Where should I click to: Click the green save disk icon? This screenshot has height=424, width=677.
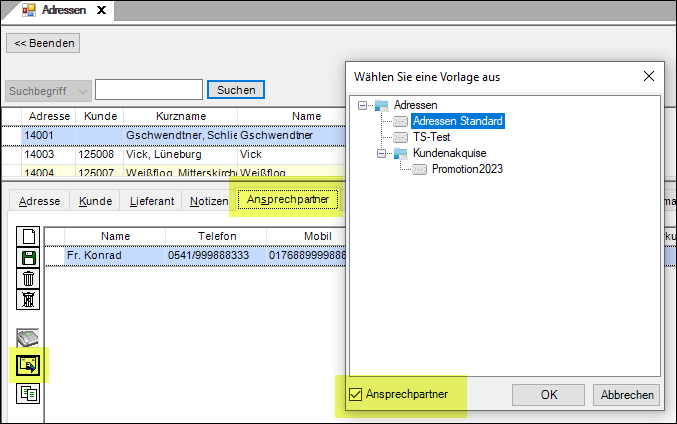click(29, 257)
